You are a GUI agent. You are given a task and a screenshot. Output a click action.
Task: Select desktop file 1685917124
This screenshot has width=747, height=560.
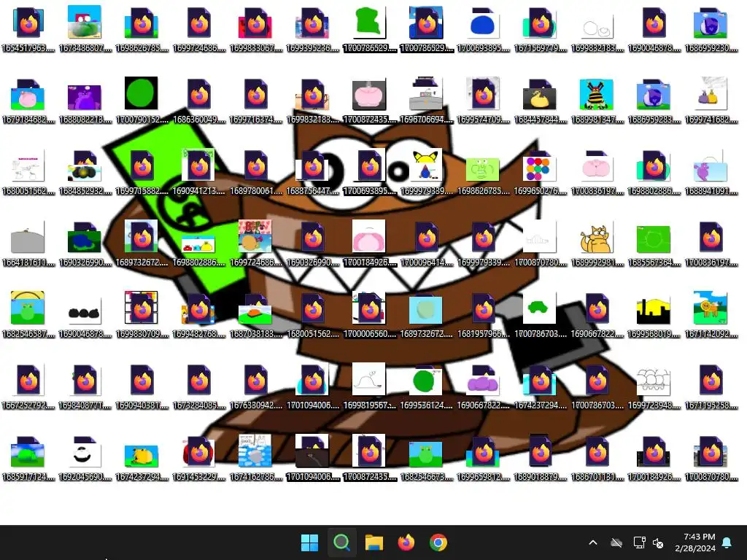pos(28,457)
